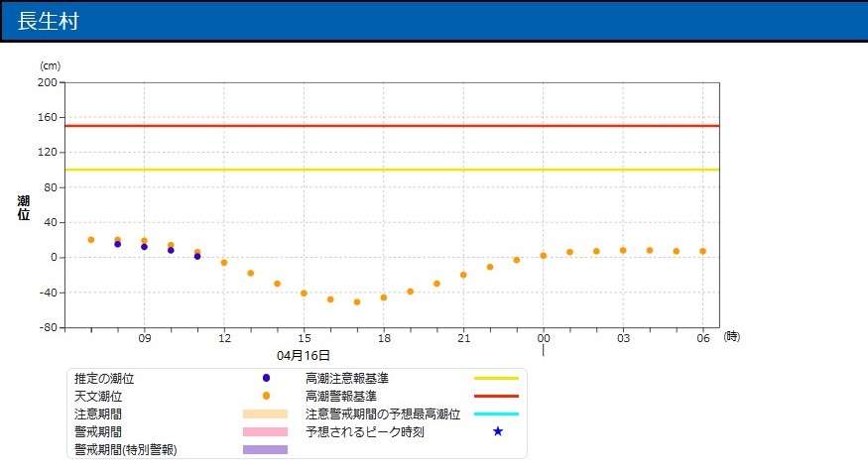Click the orange tide point at 18時

tap(384, 297)
